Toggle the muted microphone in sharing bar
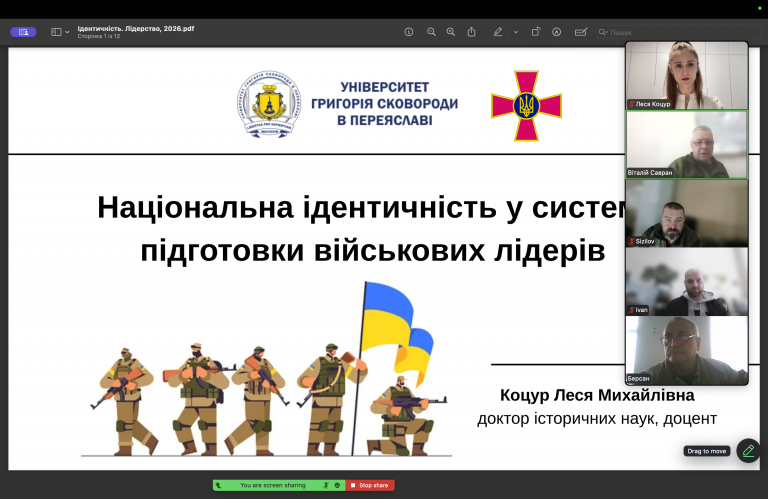The width and height of the screenshot is (768, 499). pyautogui.click(x=326, y=485)
